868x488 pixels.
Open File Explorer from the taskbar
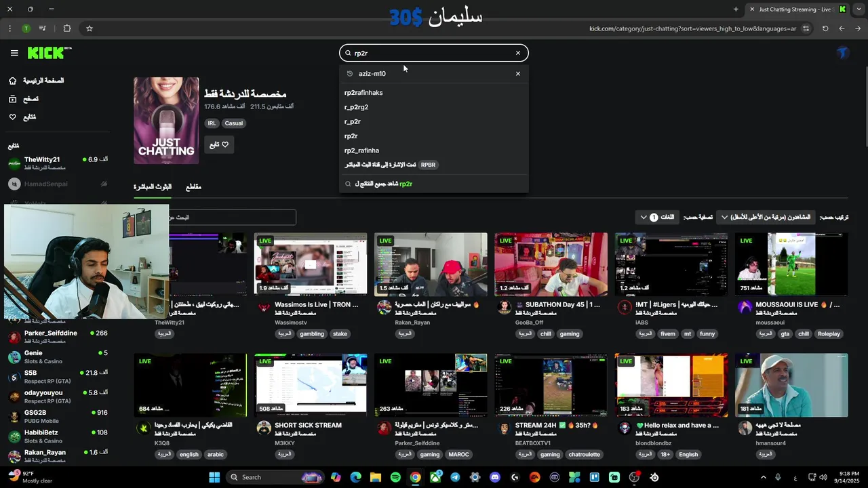(x=376, y=477)
